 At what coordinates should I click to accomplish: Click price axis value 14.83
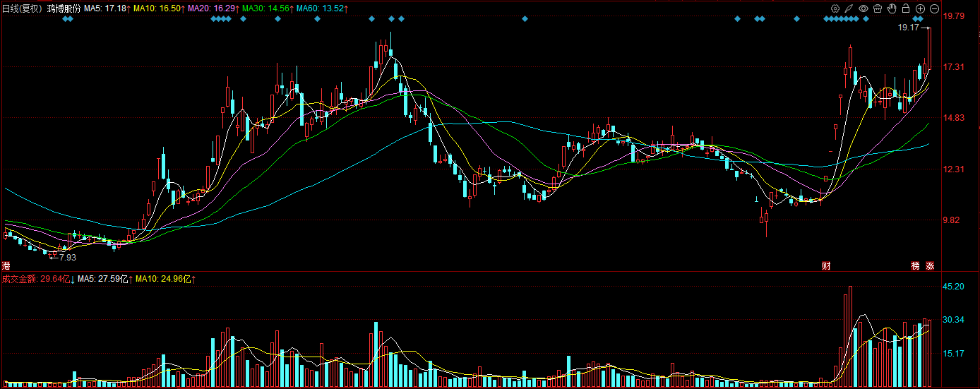[x=955, y=118]
